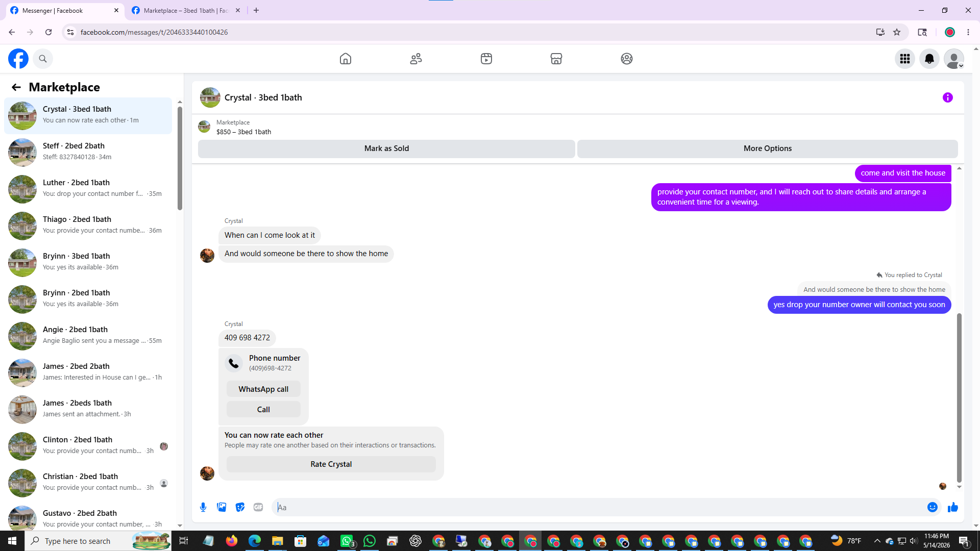Open the Crystal · 3bed 1bath chat header

tap(263, 97)
